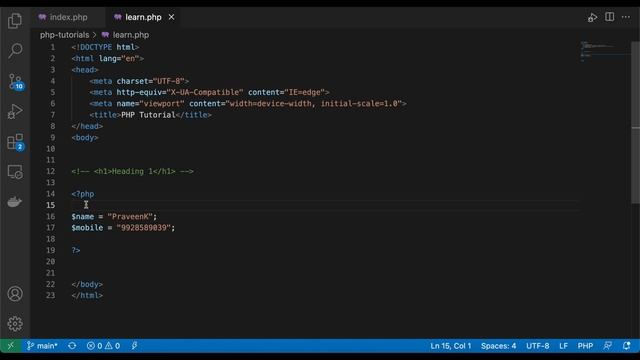Click the closing </head> tag
The image size is (640, 360).
click(87, 126)
